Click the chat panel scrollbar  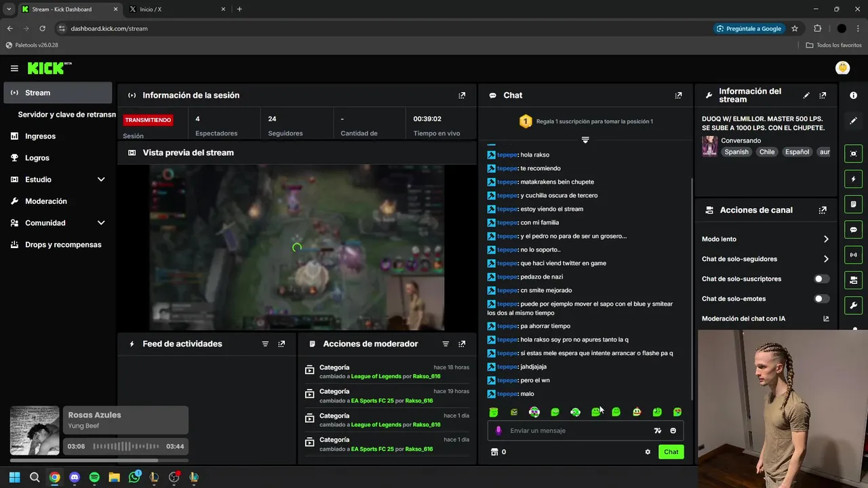click(691, 288)
